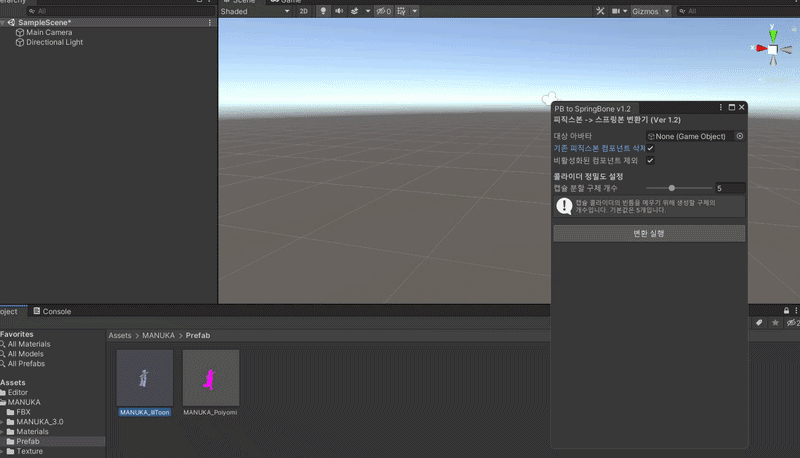Toggle 2D view mode
800x458 pixels.
(x=304, y=11)
